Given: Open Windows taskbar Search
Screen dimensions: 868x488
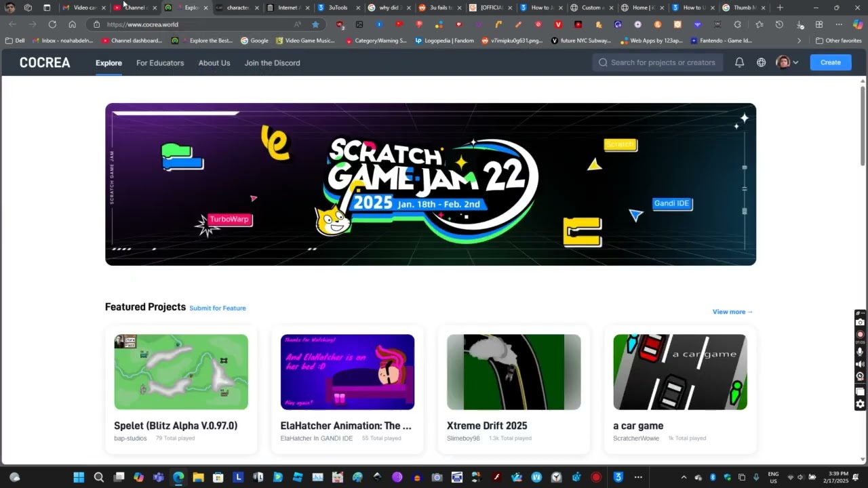Looking at the screenshot, I should click(99, 477).
